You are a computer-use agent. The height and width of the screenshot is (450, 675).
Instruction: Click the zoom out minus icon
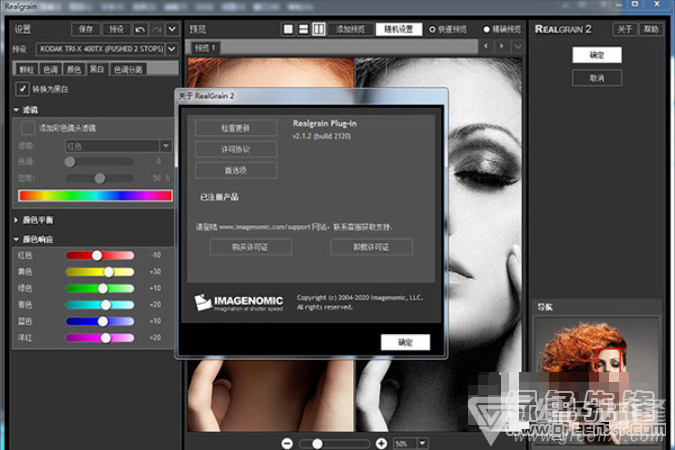coord(287,444)
